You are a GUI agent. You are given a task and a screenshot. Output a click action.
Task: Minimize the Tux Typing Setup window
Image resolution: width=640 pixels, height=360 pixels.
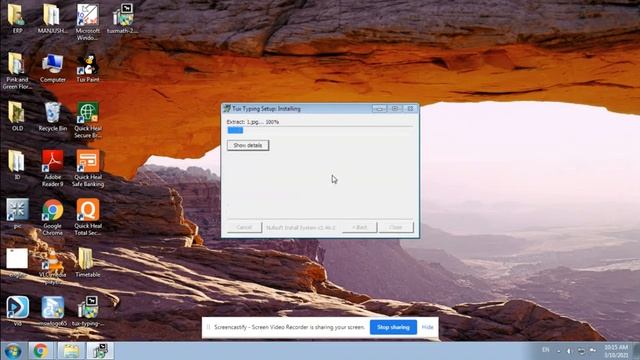379,109
